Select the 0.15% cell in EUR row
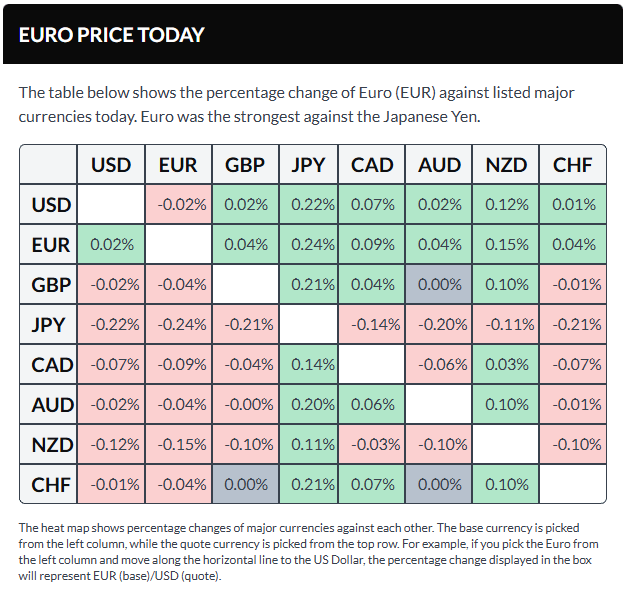Screen dimensions: 628x592 506,245
